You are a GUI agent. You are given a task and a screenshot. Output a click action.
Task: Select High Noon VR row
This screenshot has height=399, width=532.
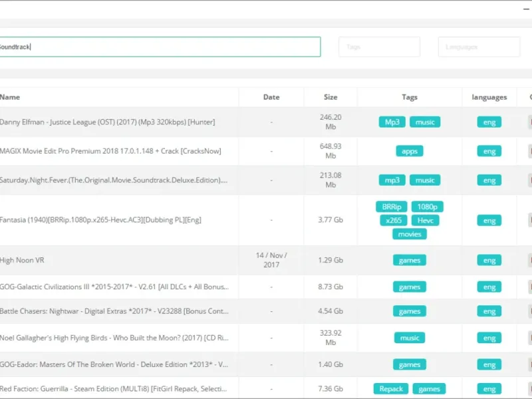266,260
